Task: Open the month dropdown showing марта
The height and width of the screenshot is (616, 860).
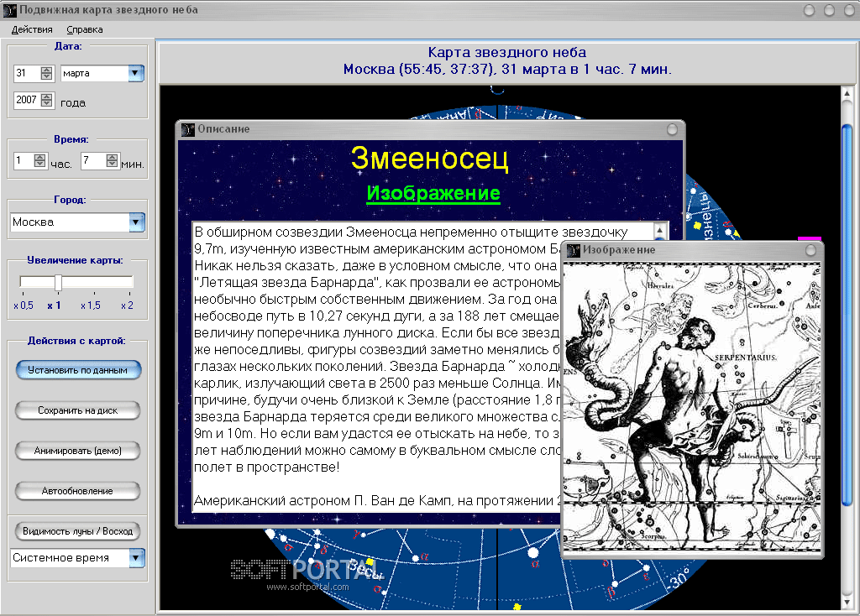Action: click(x=135, y=73)
